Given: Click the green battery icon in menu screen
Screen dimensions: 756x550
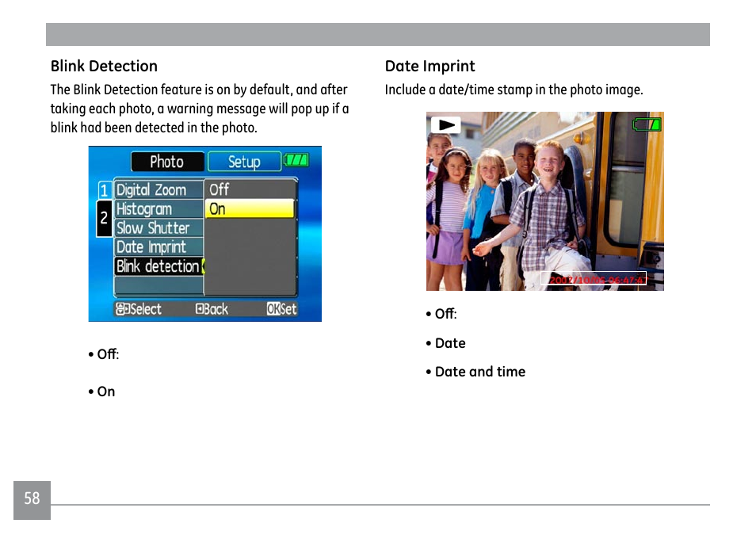Looking at the screenshot, I should (296, 160).
